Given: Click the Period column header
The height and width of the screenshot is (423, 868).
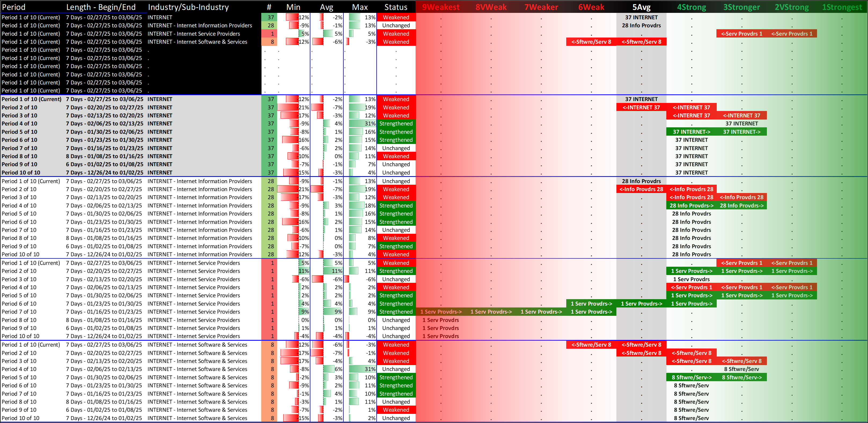Looking at the screenshot, I should 13,7.
